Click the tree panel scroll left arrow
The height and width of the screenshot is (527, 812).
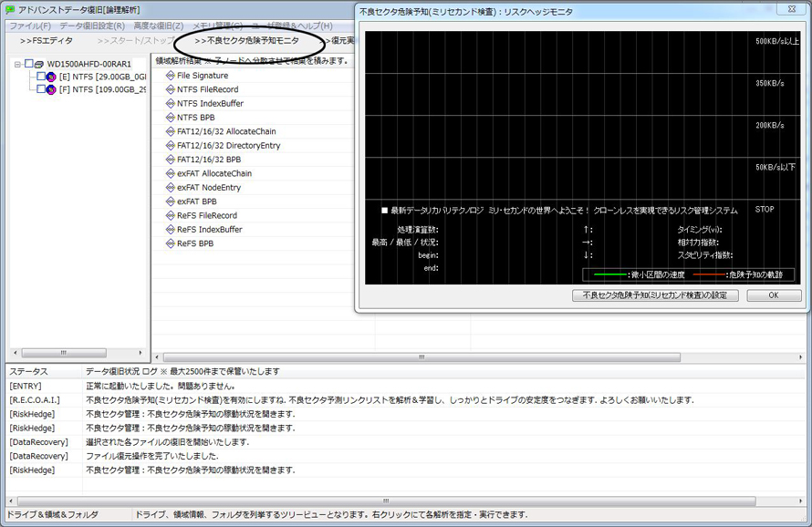coord(16,353)
